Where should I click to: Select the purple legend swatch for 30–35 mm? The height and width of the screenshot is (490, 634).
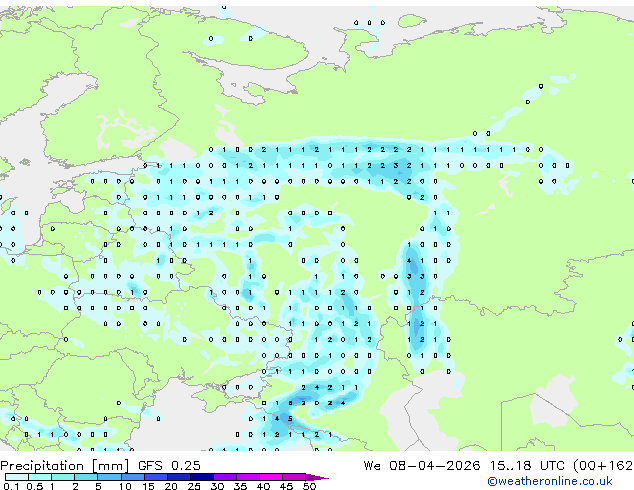224,477
